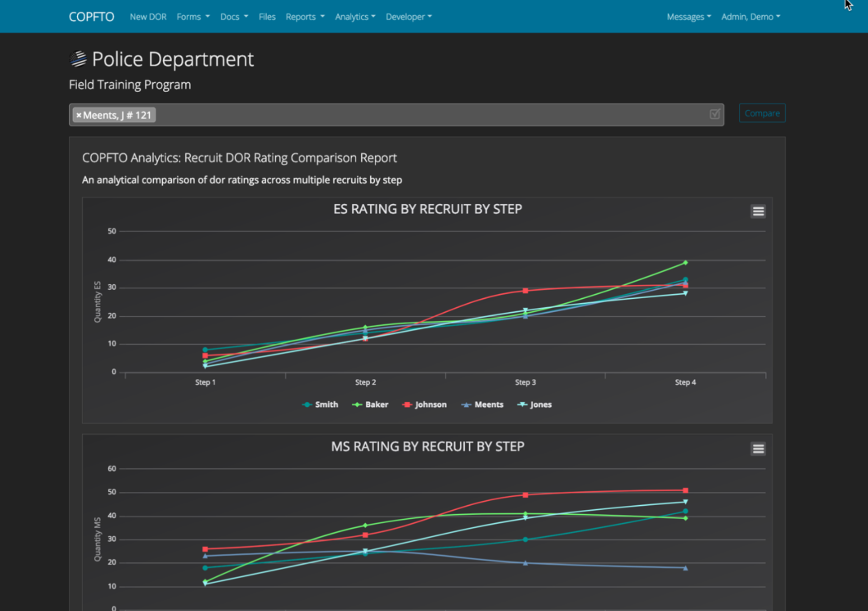
Task: Toggle Johnson series in ES legend
Action: (425, 404)
